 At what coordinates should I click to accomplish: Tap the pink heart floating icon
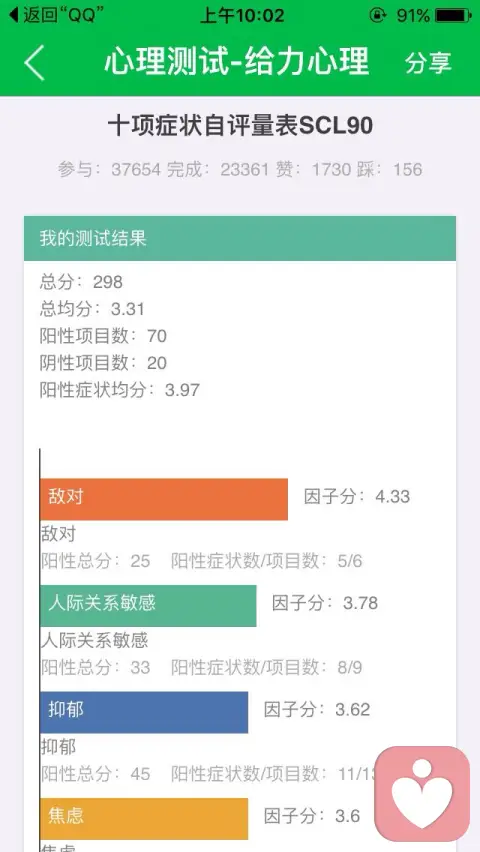pyautogui.click(x=422, y=793)
